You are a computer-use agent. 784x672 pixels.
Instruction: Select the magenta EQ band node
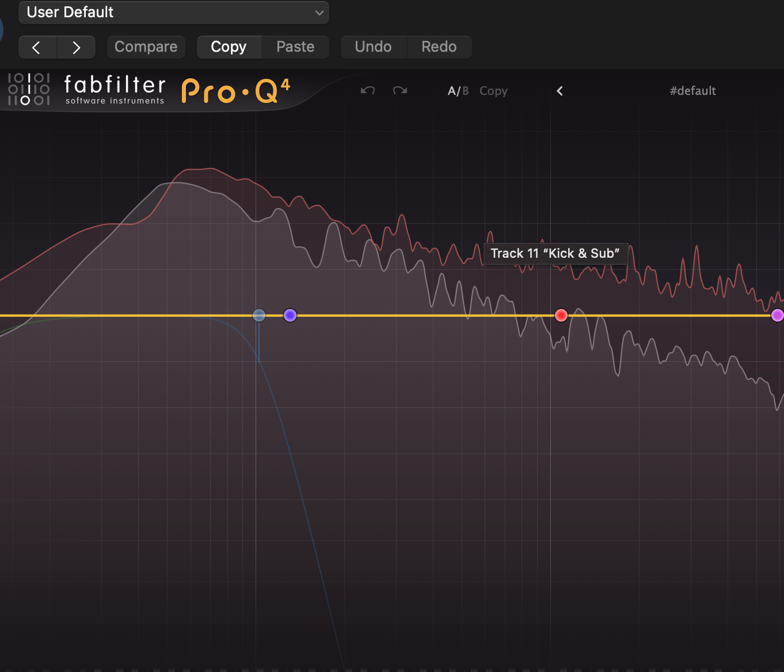coord(778,315)
